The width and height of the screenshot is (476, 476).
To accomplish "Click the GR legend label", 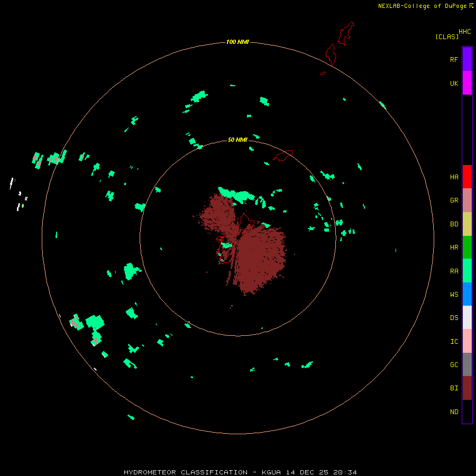I will point(454,200).
